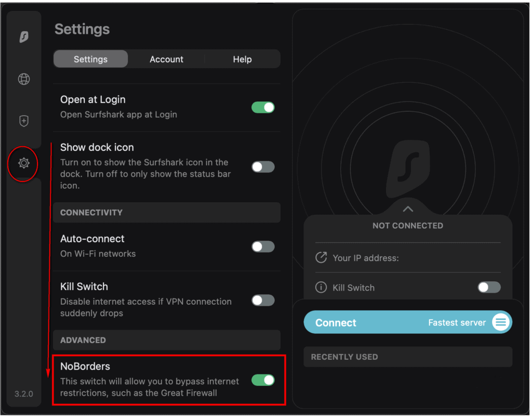Select the globe server locations icon

point(23,80)
